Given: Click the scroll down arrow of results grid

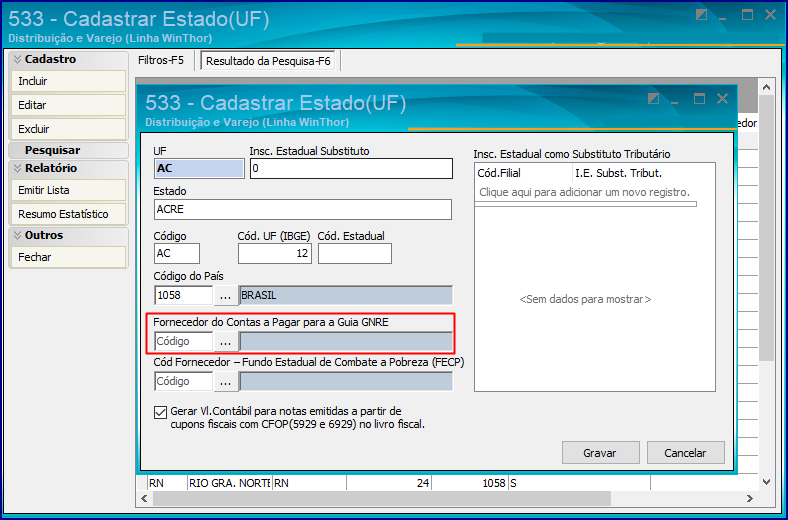Looking at the screenshot, I should 766,482.
